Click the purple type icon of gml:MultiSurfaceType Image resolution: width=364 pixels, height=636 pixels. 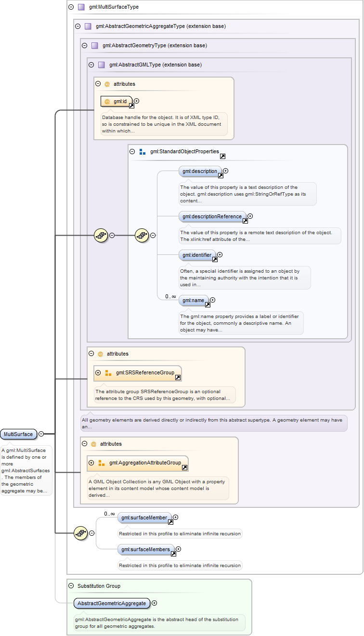click(81, 7)
